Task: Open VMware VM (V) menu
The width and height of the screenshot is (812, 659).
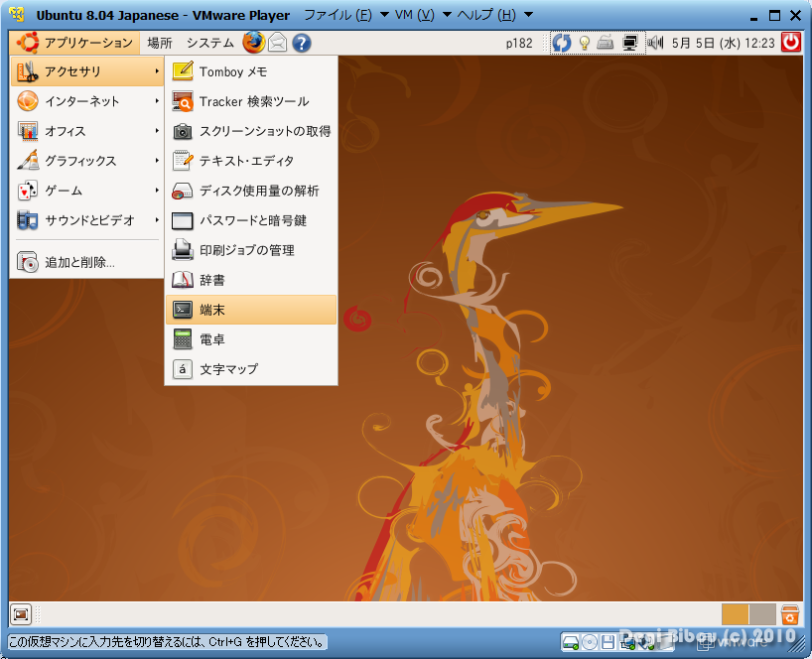Action: [414, 15]
